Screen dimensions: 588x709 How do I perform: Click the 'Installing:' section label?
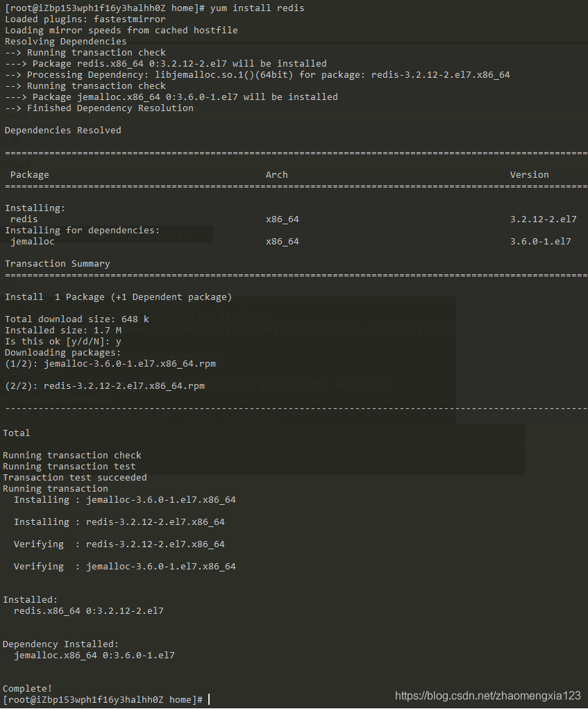(x=35, y=208)
